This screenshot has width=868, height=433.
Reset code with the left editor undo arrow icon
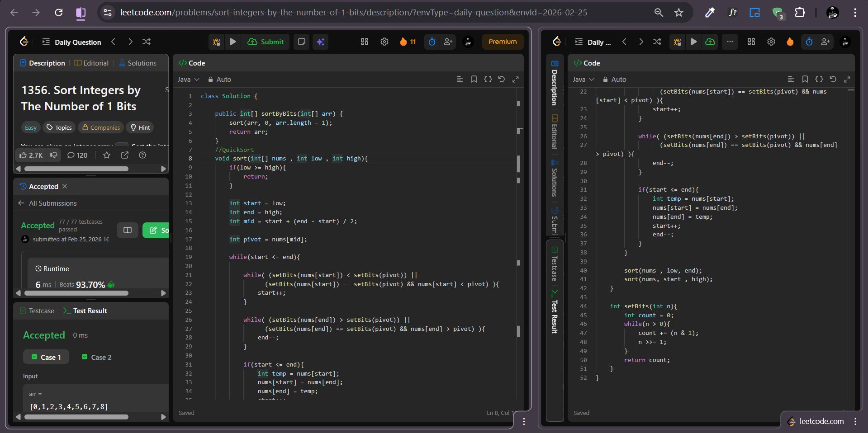point(501,80)
